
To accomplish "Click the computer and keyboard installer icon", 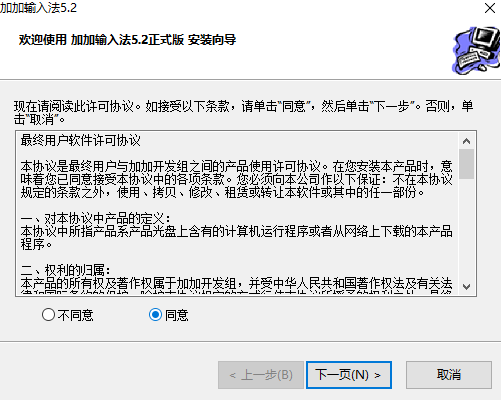I will (x=476, y=50).
